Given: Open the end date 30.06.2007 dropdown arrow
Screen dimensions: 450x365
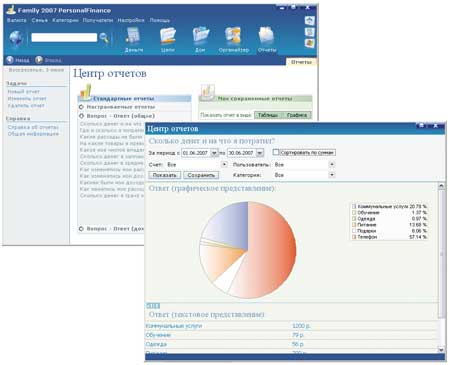Looking at the screenshot, I should click(x=260, y=153).
